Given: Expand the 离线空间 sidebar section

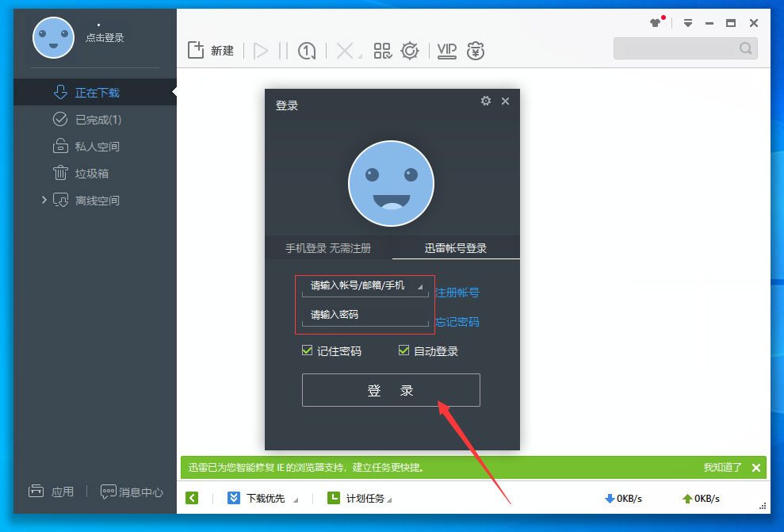Looking at the screenshot, I should coord(45,200).
